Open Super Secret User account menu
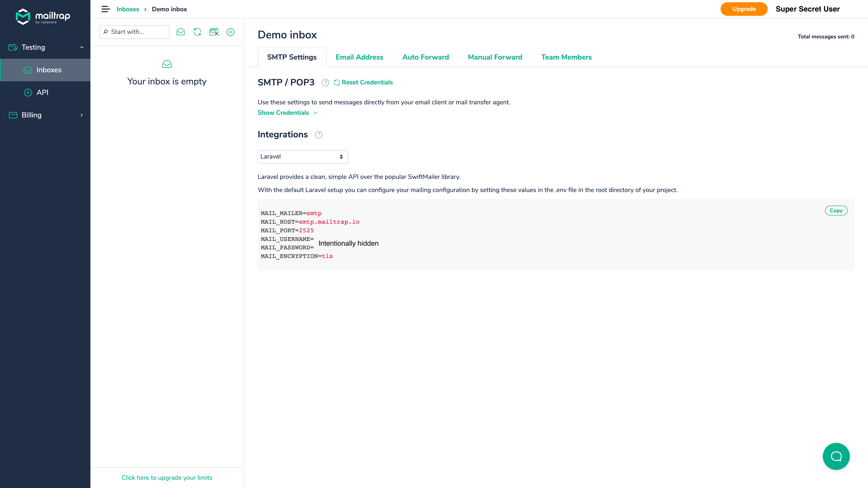 [807, 9]
